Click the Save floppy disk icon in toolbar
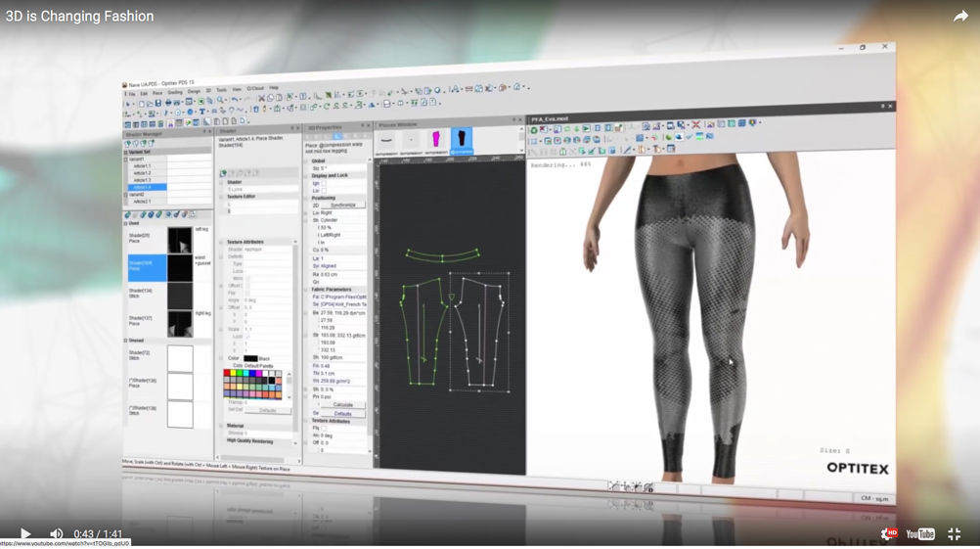Viewport: 980px width, 549px height. (158, 103)
